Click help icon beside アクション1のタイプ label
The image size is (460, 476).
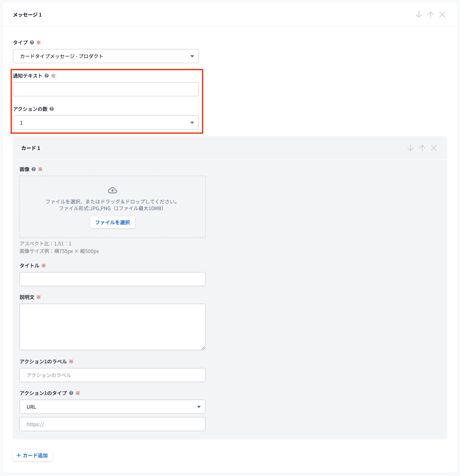pos(71,393)
